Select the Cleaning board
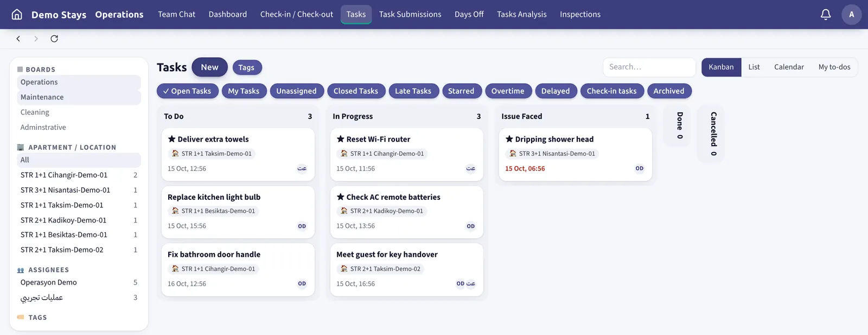 tap(79, 112)
